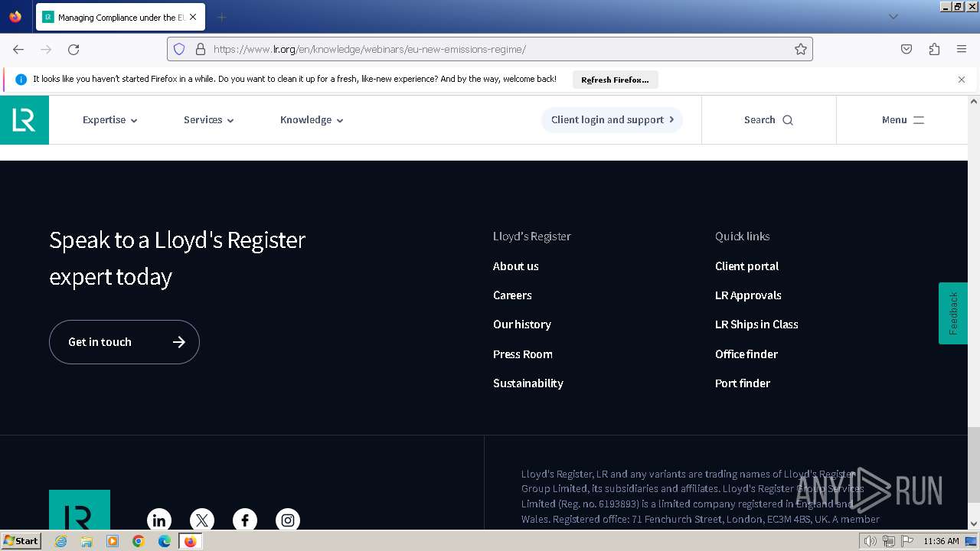Open the Press Room link

point(523,354)
